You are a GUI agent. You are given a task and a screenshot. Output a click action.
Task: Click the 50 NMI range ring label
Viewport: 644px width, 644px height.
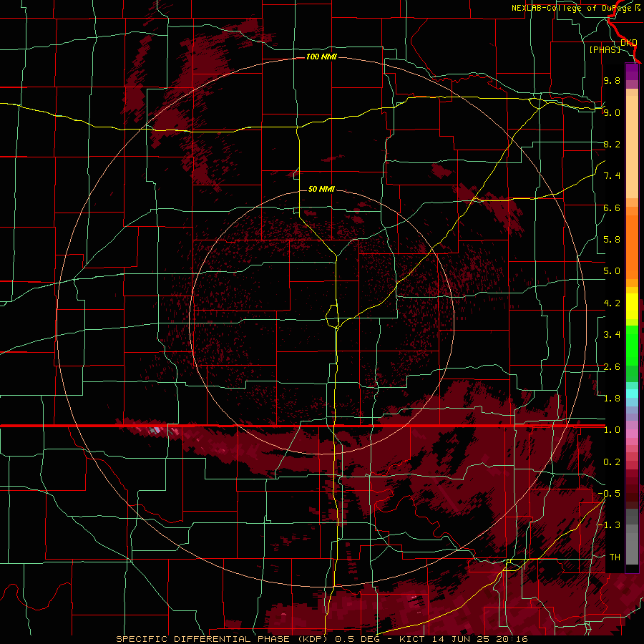coord(321,189)
